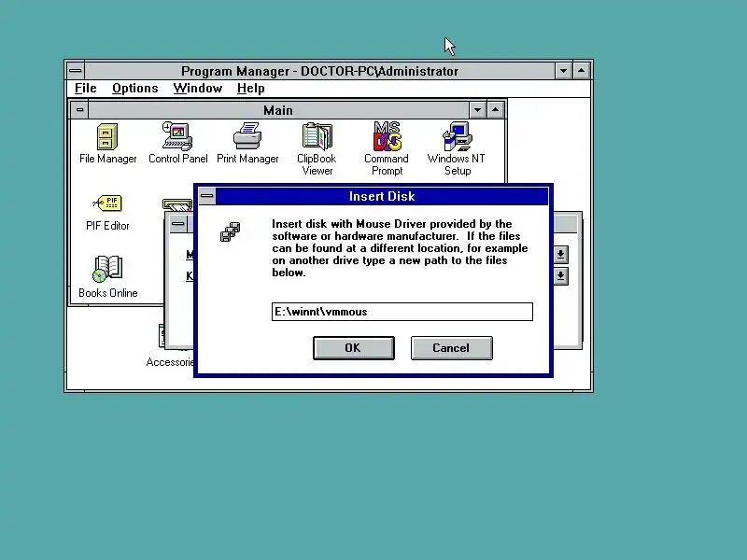
Task: Open the Options menu
Action: (134, 88)
